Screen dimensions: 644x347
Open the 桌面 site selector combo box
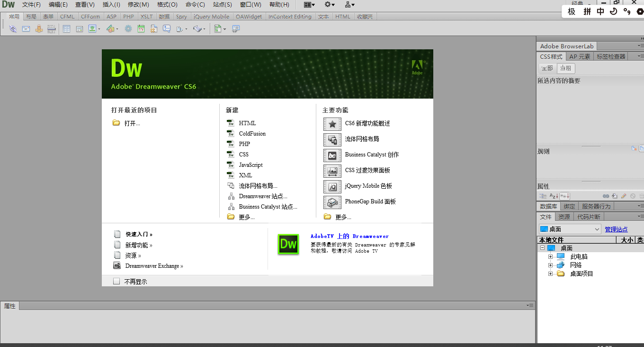point(570,229)
